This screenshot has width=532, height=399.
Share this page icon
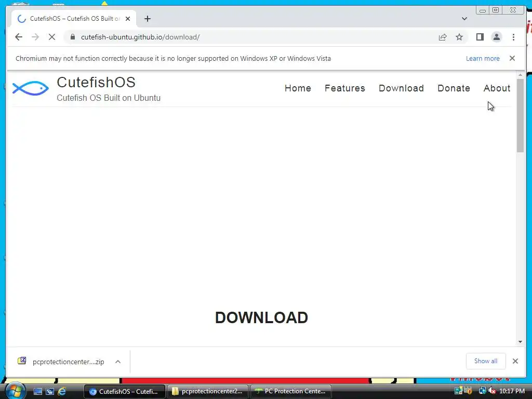443,37
